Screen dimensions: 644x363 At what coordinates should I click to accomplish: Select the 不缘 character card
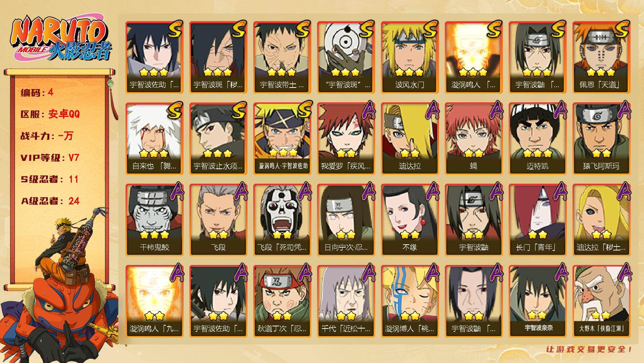410,220
